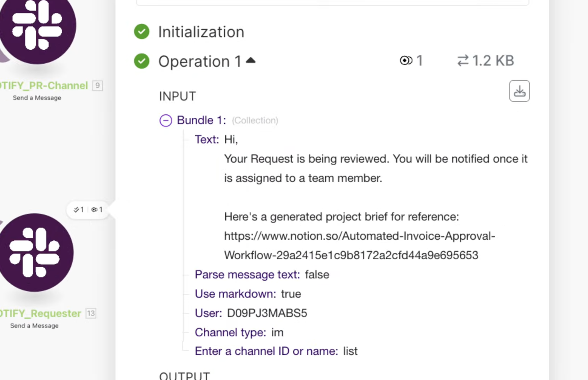Click the Notion project brief URL text
The width and height of the screenshot is (588, 380).
[x=360, y=245]
